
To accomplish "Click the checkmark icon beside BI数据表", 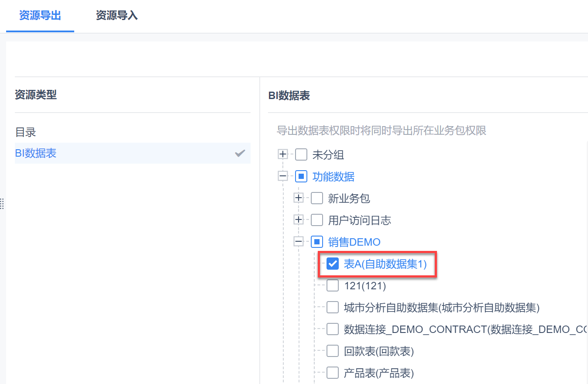I will click(240, 153).
